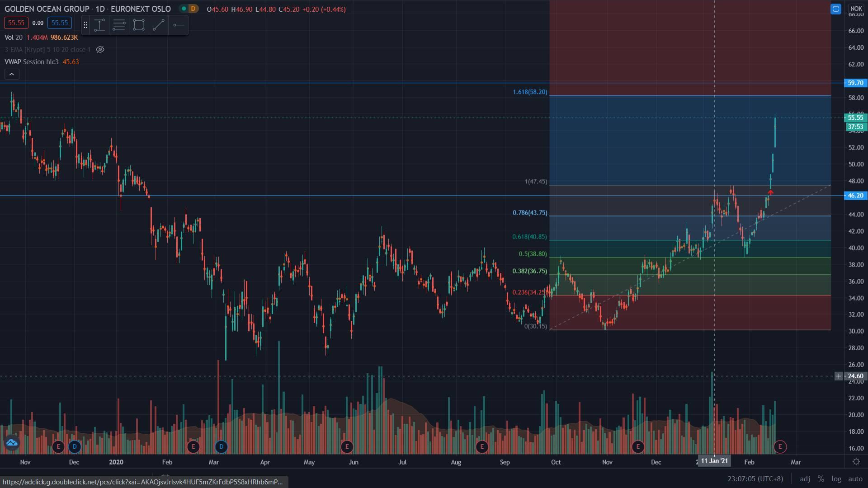The width and height of the screenshot is (868, 488).
Task: Click the green market status dot
Action: [184, 9]
